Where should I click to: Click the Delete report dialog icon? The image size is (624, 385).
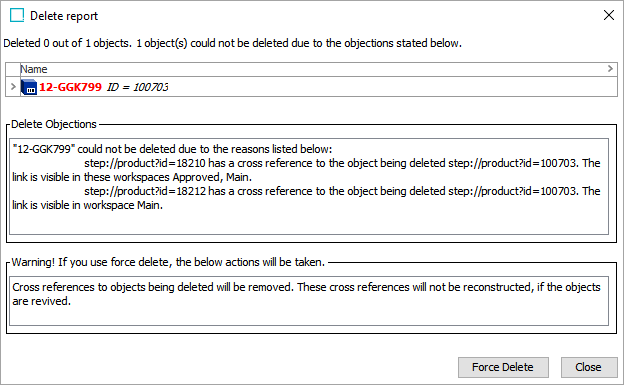coord(17,16)
